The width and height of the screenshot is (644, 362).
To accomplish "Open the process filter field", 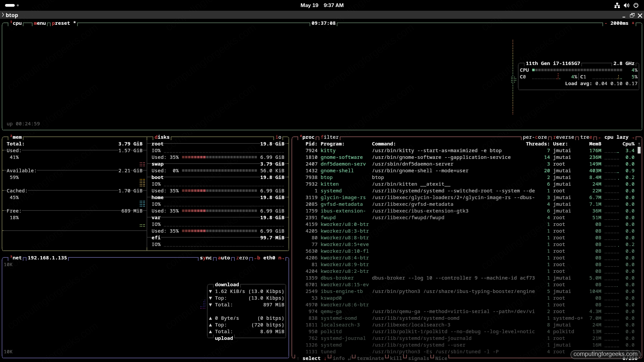I will click(x=330, y=137).
